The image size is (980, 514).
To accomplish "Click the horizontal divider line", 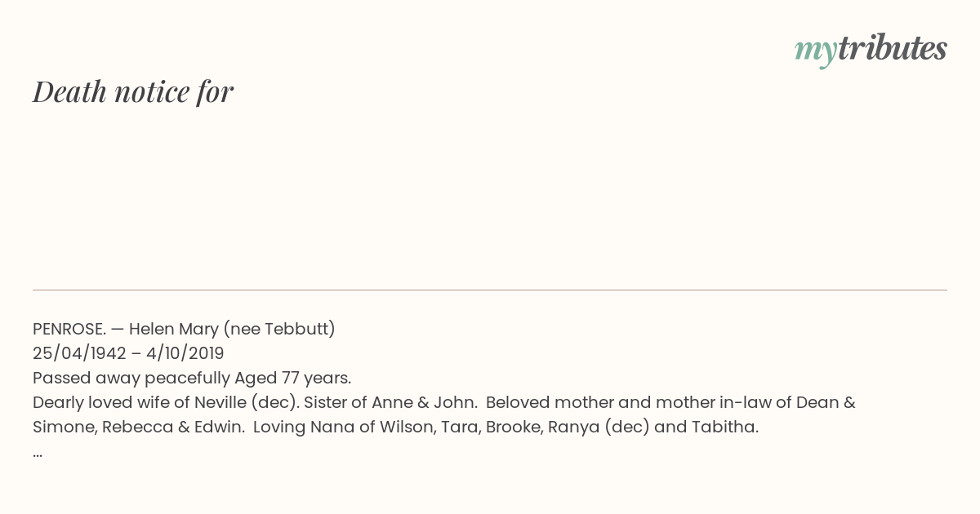I will pos(490,290).
